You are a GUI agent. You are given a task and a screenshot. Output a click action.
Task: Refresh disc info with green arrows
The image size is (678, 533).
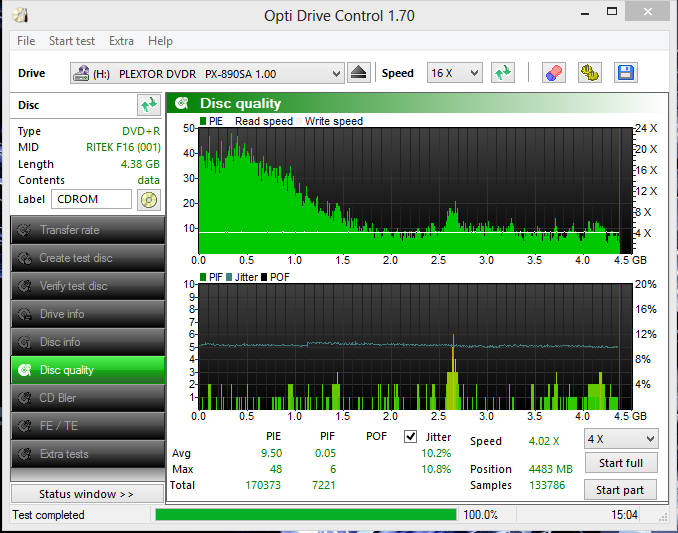[149, 105]
